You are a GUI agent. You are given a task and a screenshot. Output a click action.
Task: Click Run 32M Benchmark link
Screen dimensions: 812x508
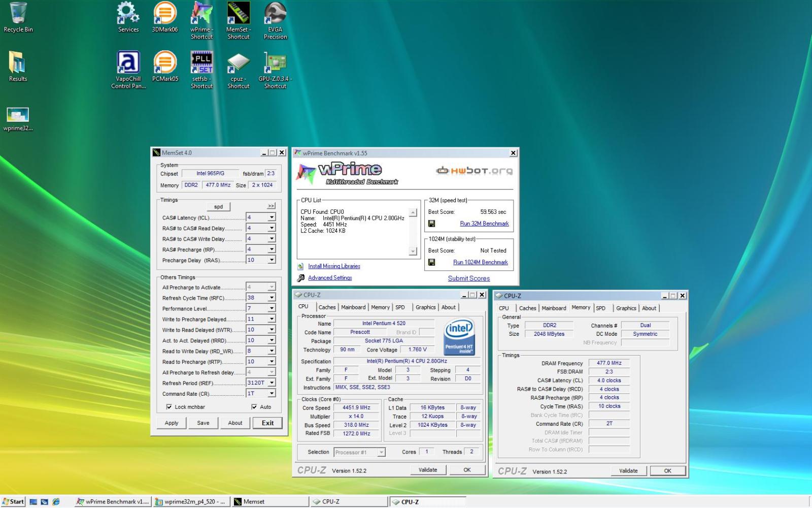pyautogui.click(x=484, y=224)
